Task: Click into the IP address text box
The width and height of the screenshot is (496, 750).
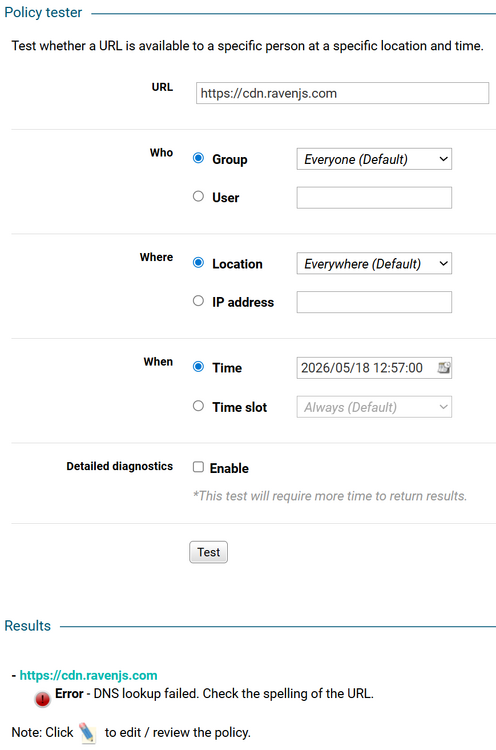Action: point(374,302)
